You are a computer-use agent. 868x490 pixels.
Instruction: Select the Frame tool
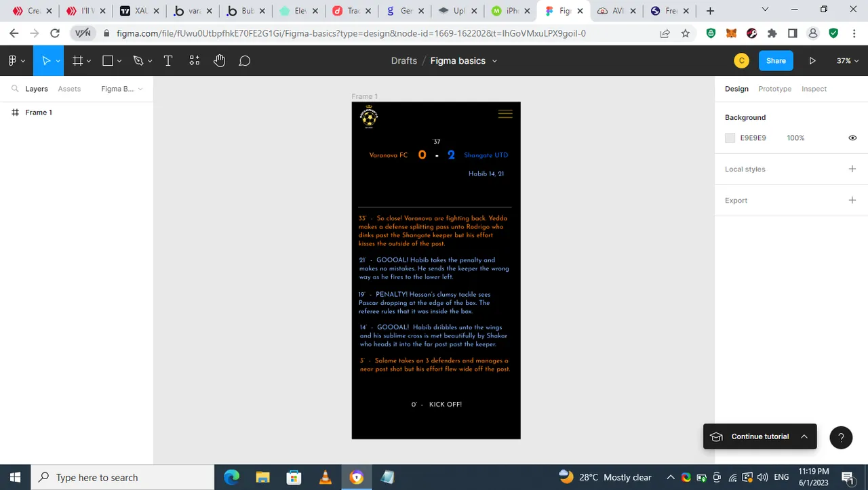coord(78,60)
